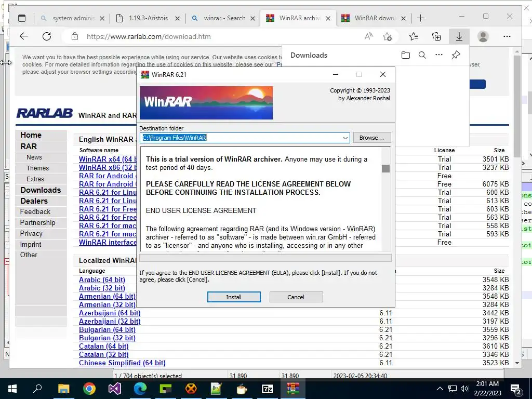This screenshot has width=532, height=399.
Task: Click the Catalan (64 bit) link
Action: point(103,346)
